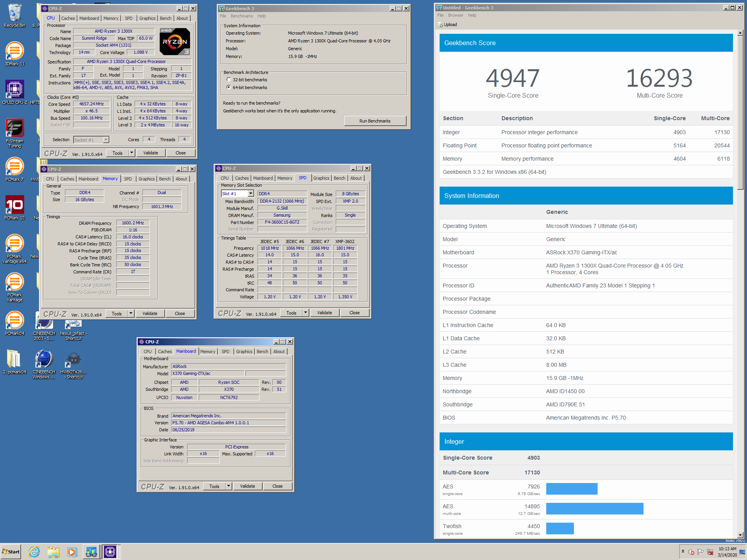Click the Start button
Screen dimensions: 747x560
[x=11, y=551]
